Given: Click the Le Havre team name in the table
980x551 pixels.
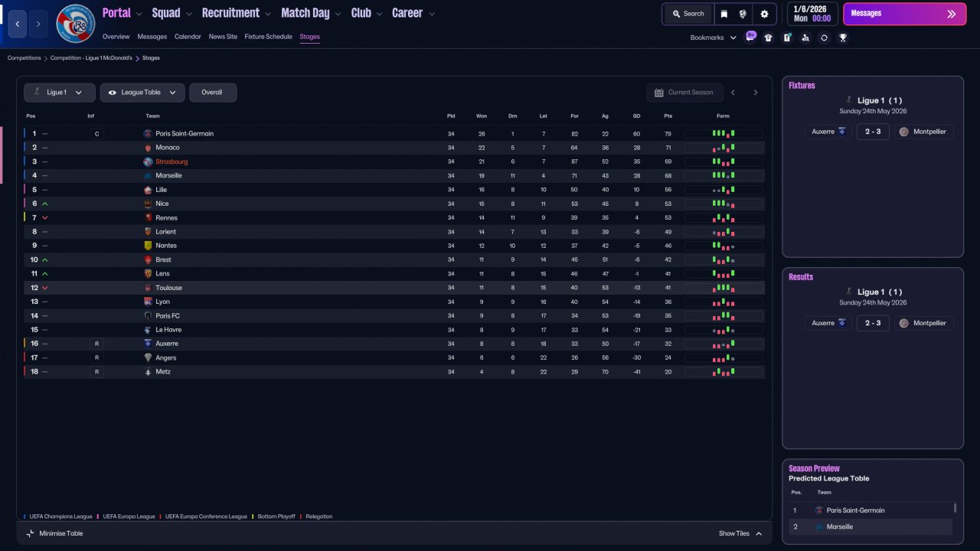Looking at the screenshot, I should coord(168,330).
